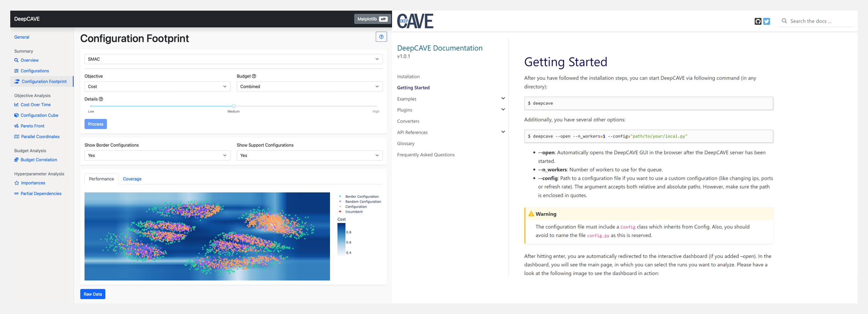Switch to the Coverage tab
The height and width of the screenshot is (314, 868).
[x=132, y=179]
